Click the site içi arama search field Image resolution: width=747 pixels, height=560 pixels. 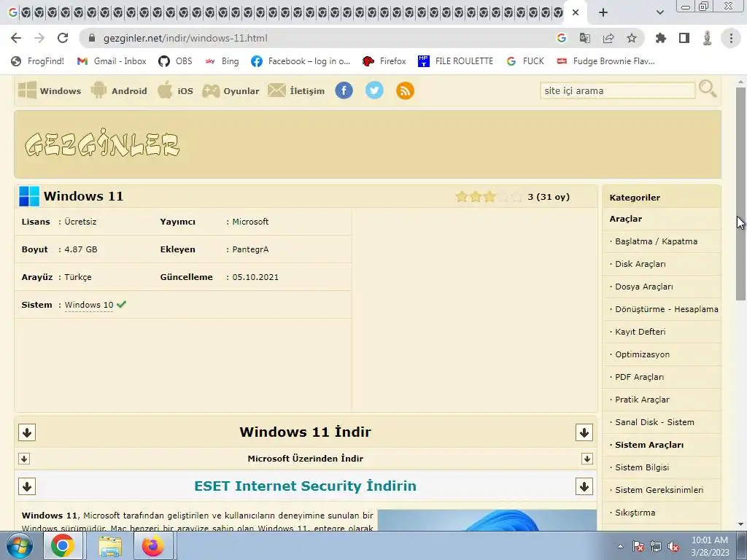[x=617, y=90]
